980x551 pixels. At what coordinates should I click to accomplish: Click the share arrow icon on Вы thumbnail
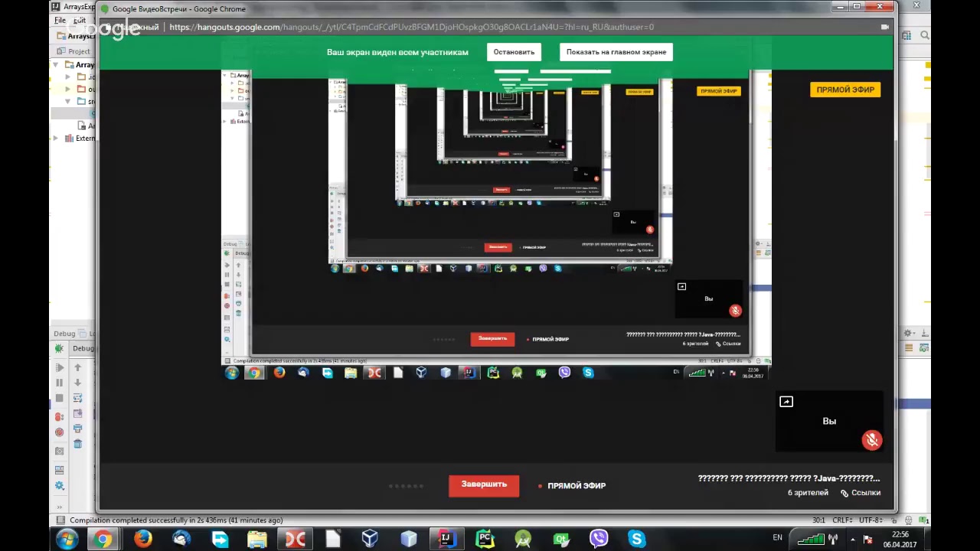786,402
